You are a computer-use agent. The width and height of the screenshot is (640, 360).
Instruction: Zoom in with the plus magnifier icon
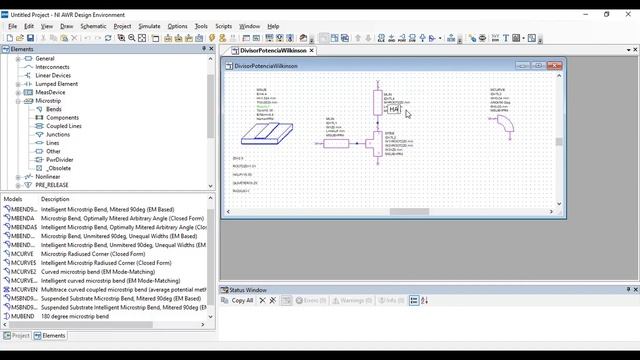(131, 38)
